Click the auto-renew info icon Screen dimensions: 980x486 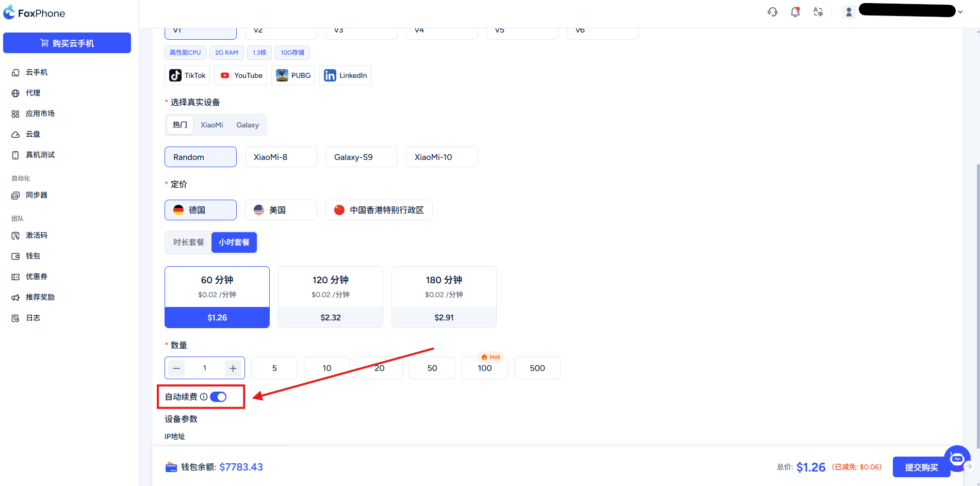[x=204, y=397]
